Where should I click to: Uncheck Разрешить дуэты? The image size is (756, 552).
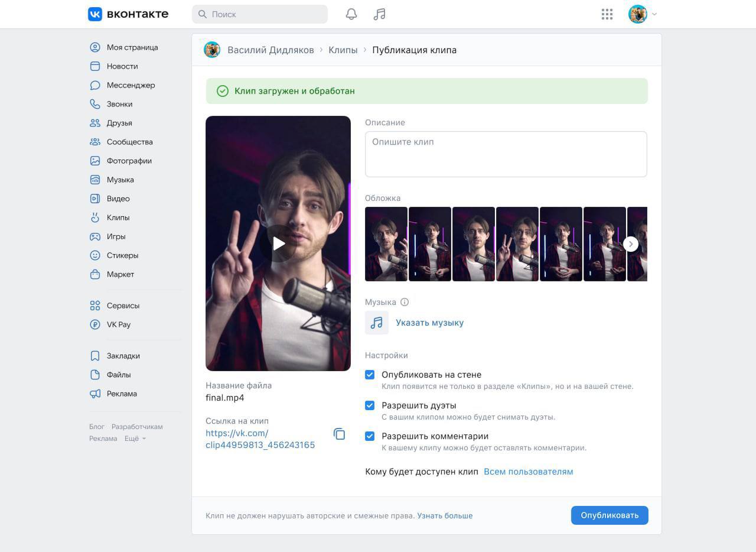[370, 405]
